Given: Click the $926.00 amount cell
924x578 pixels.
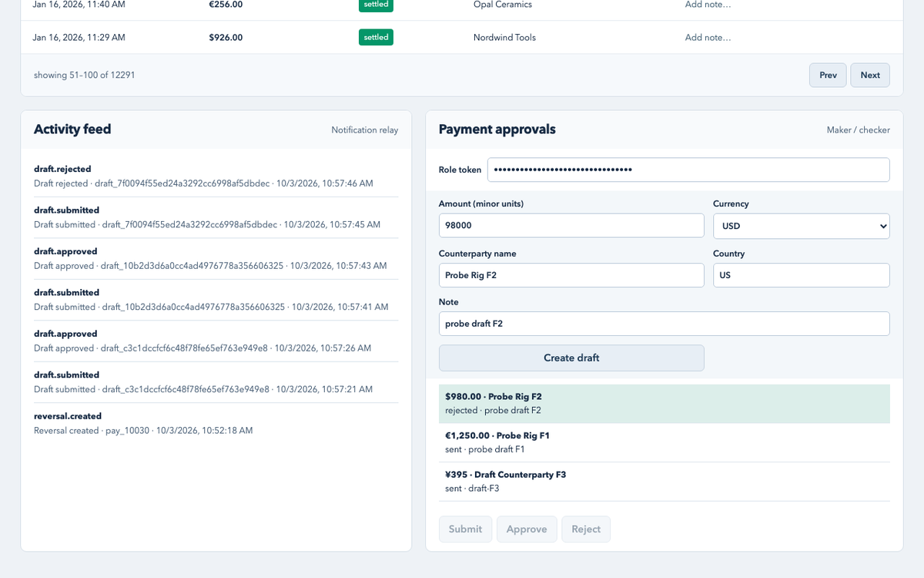Looking at the screenshot, I should pyautogui.click(x=226, y=37).
